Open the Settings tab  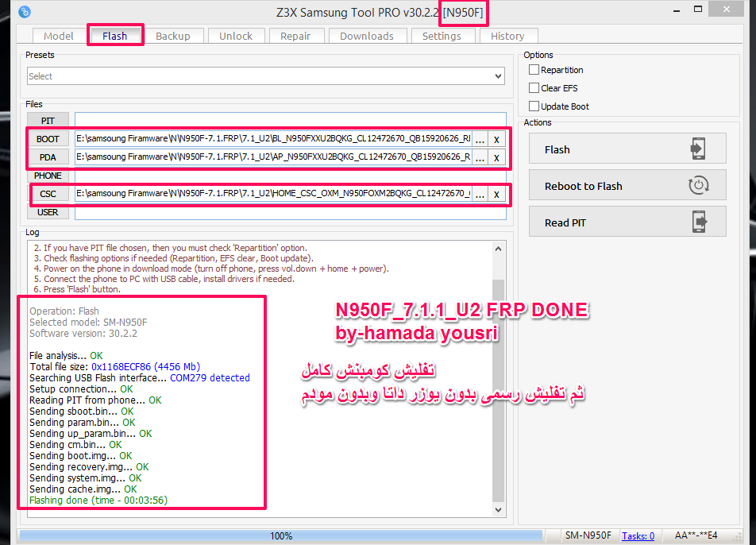pos(442,37)
